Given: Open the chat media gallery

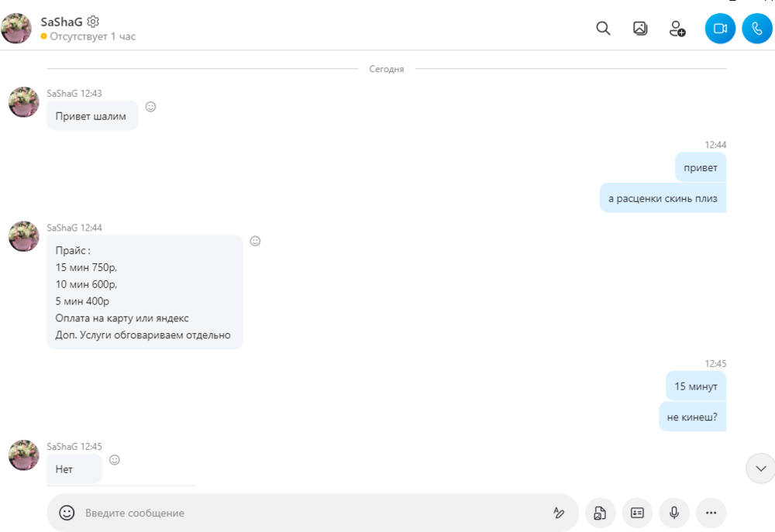Looking at the screenshot, I should point(640,29).
